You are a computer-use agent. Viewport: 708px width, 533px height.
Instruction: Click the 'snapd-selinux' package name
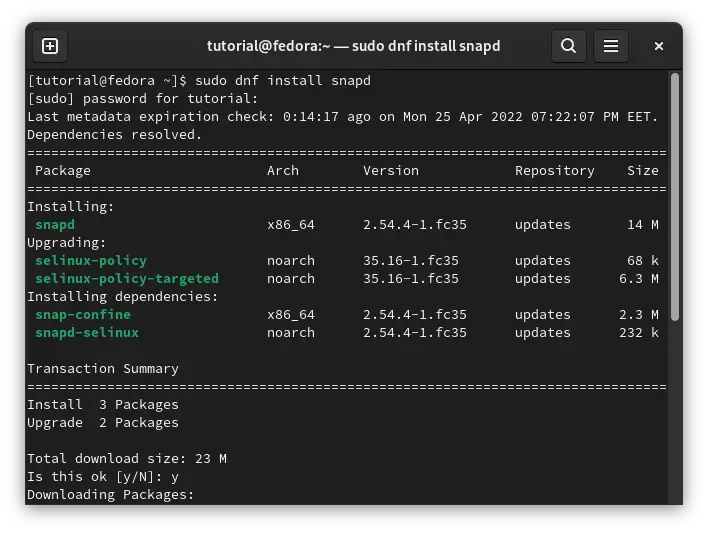[87, 332]
